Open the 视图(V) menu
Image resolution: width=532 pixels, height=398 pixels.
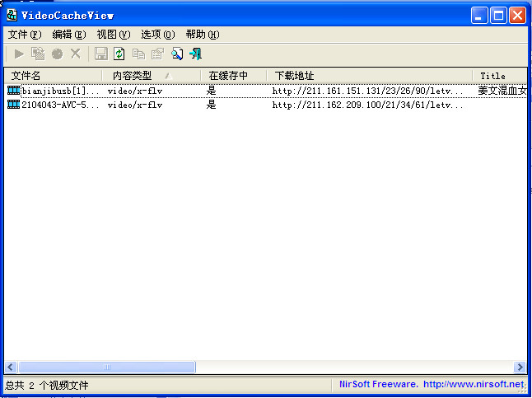pos(114,35)
